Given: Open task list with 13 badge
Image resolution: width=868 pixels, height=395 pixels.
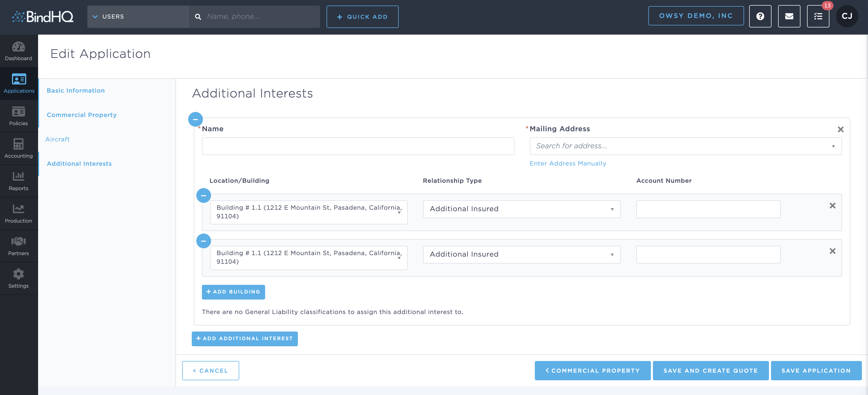Looking at the screenshot, I should point(818,17).
